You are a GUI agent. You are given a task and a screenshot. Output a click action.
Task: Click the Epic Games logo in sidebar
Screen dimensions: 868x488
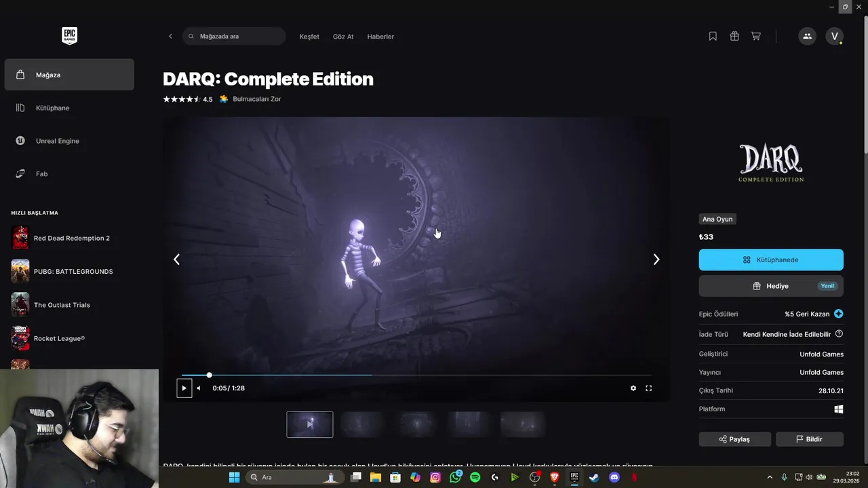[x=69, y=36]
